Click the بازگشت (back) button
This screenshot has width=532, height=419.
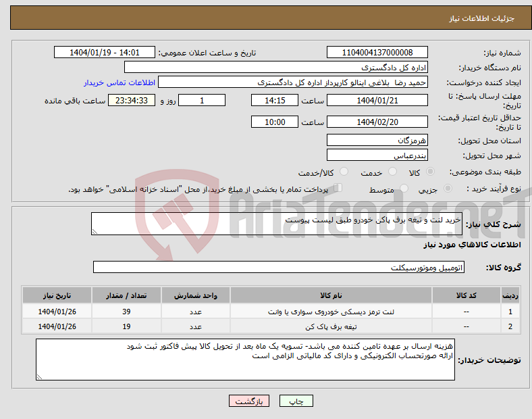(x=248, y=401)
